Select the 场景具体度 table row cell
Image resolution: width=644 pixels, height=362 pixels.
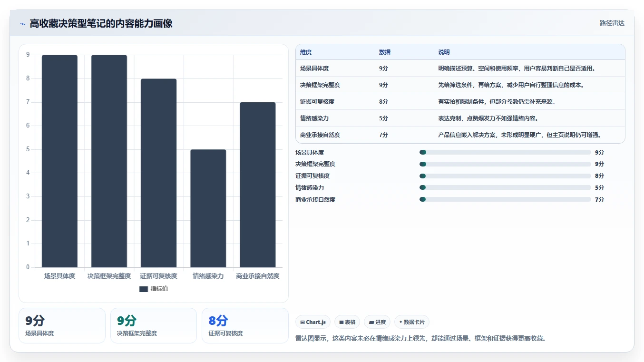(x=314, y=68)
